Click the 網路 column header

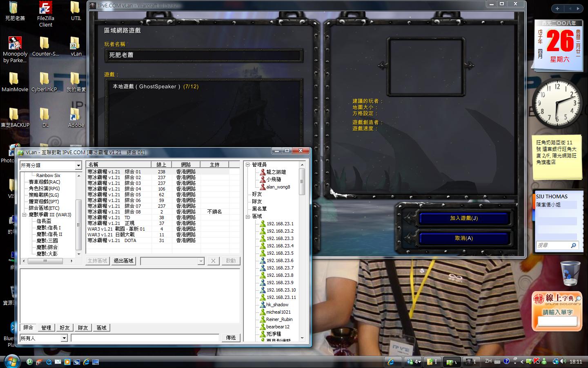pyautogui.click(x=186, y=165)
